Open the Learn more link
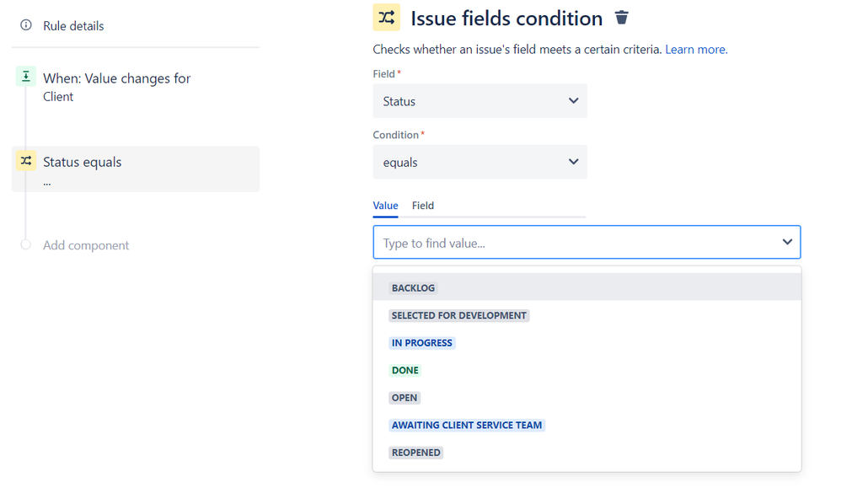Viewport: 841px width, 504px height. click(696, 50)
